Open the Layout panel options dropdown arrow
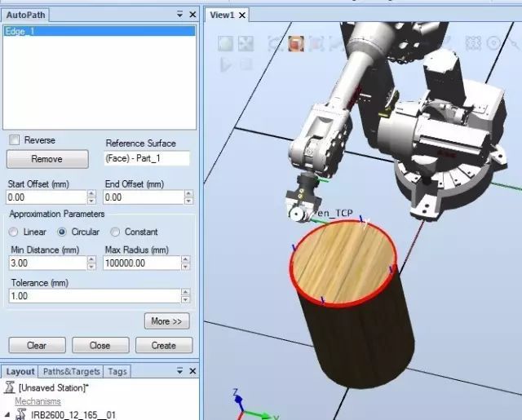The height and width of the screenshot is (420, 522). point(179,371)
